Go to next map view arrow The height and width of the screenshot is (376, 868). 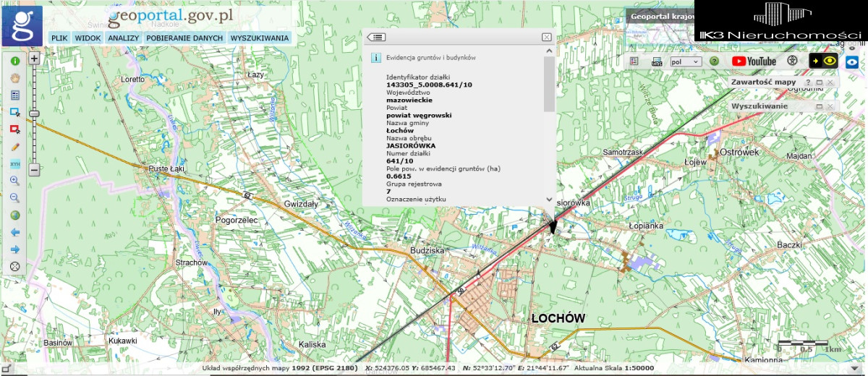pos(14,249)
